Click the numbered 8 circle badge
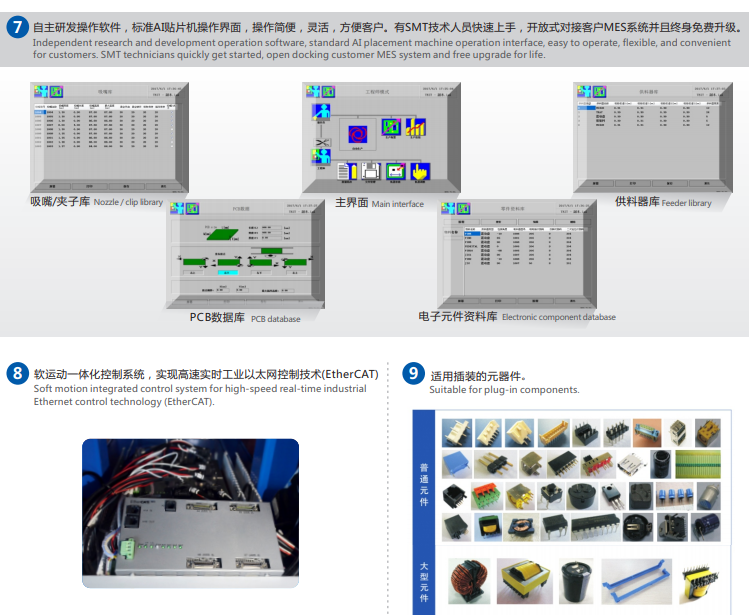 point(17,375)
